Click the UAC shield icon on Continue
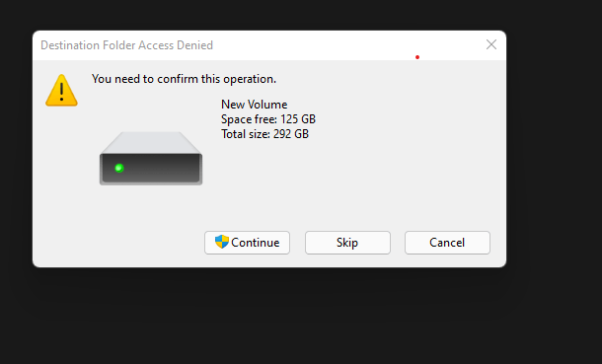 (222, 242)
